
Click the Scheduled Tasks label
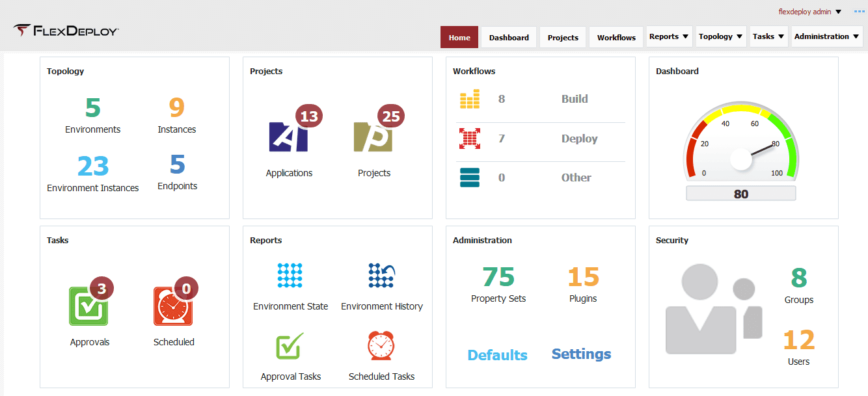381,376
